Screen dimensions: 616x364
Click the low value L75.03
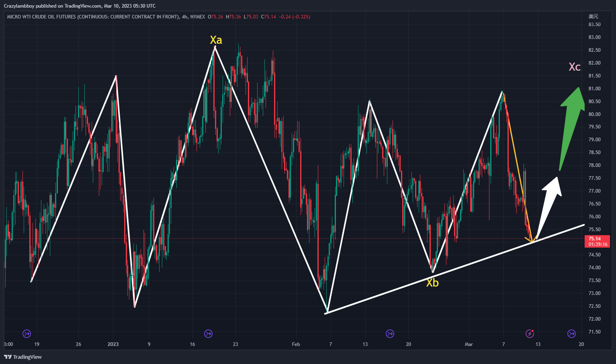[251, 17]
